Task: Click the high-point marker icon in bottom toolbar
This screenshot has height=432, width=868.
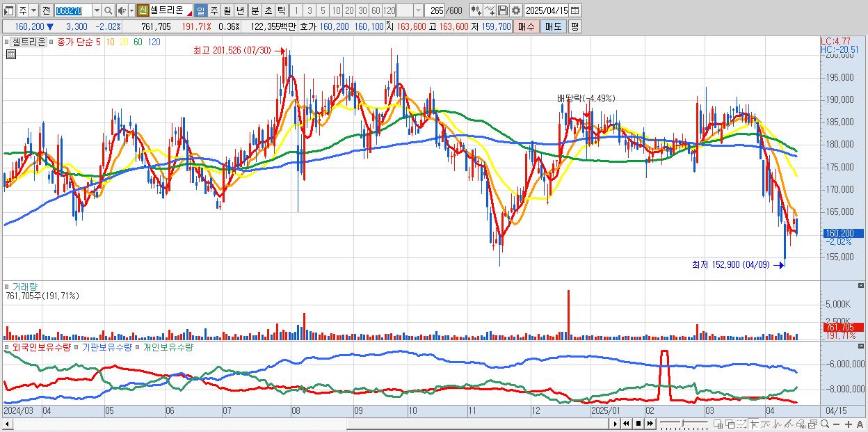Action: click(754, 424)
